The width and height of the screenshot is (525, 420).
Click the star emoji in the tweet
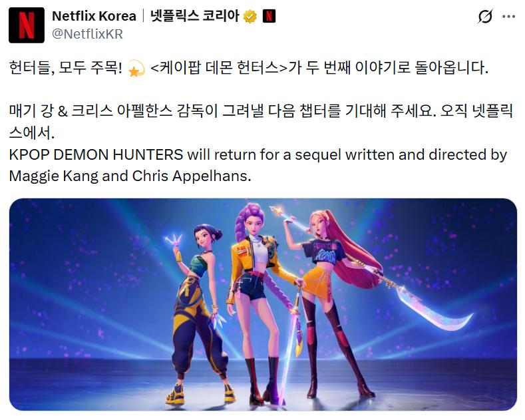(136, 68)
